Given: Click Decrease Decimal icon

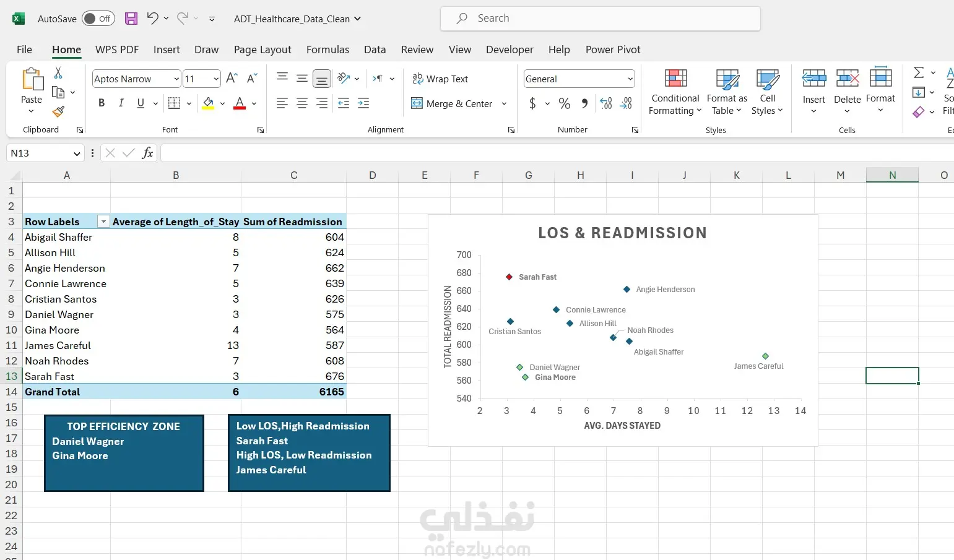Looking at the screenshot, I should [627, 103].
